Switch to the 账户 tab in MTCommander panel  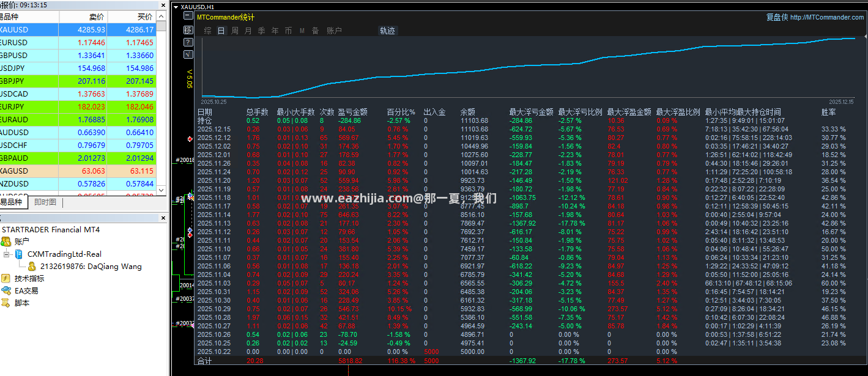[335, 31]
